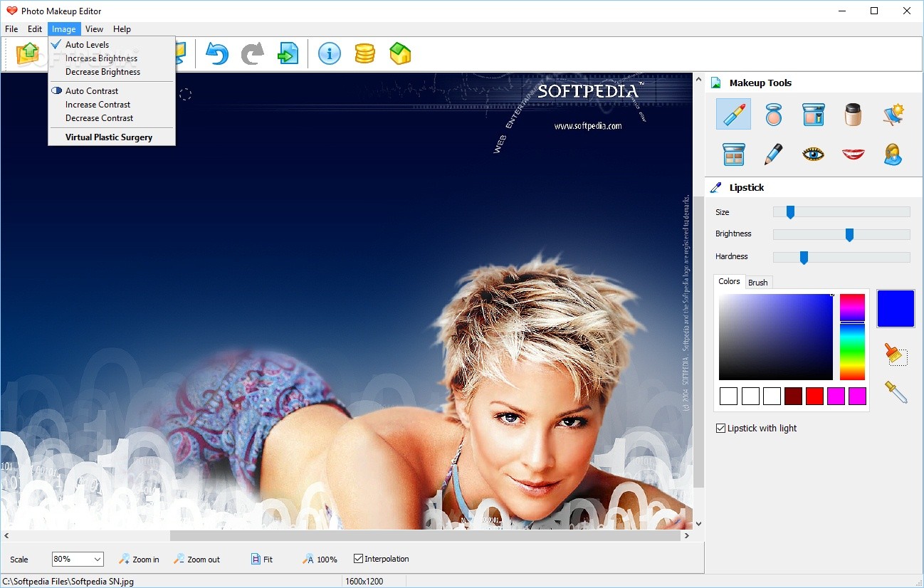Screen dimensions: 924x588
Task: Toggle the Lipstick with light checkbox
Action: (x=721, y=429)
